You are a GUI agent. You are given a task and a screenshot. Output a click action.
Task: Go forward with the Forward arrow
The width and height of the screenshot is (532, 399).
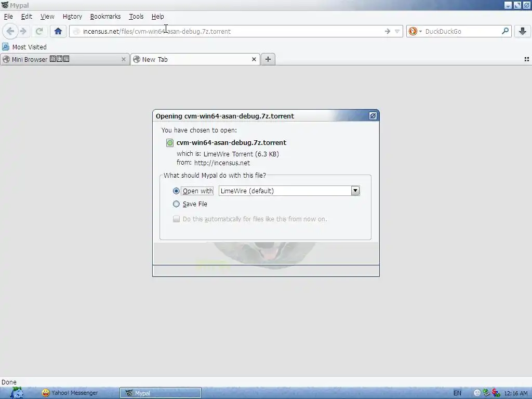(x=23, y=31)
